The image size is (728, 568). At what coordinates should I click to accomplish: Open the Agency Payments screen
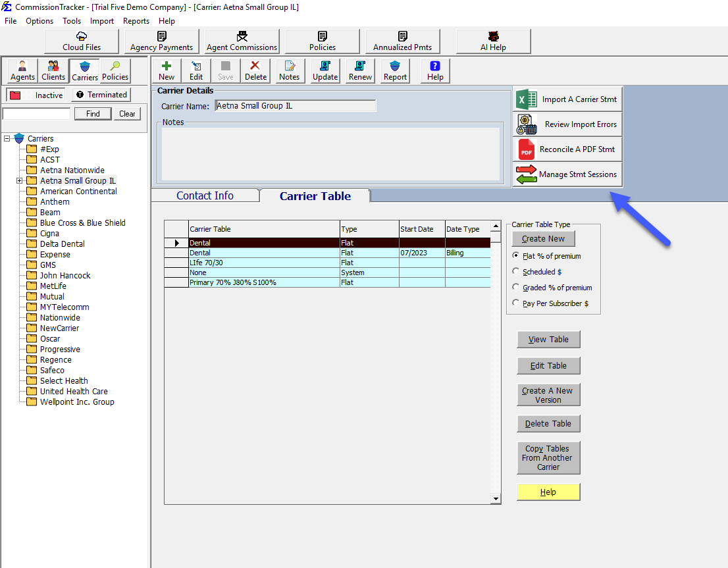(161, 41)
